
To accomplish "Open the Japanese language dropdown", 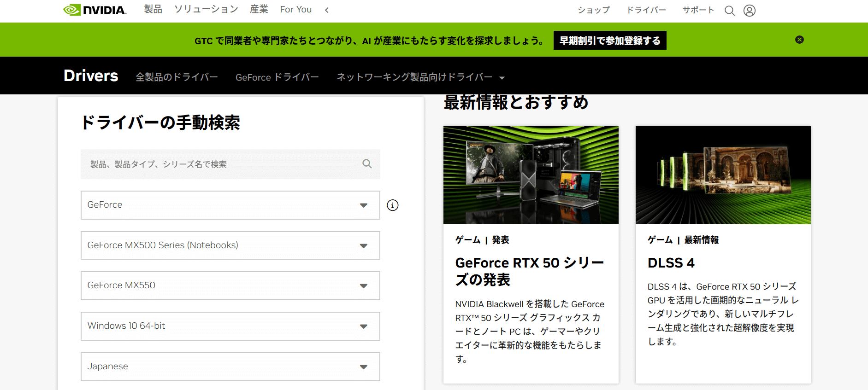I will (230, 367).
